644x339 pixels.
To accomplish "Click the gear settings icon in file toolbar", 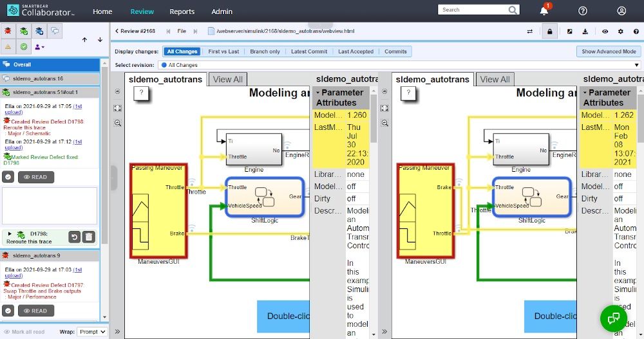I will coord(620,31).
